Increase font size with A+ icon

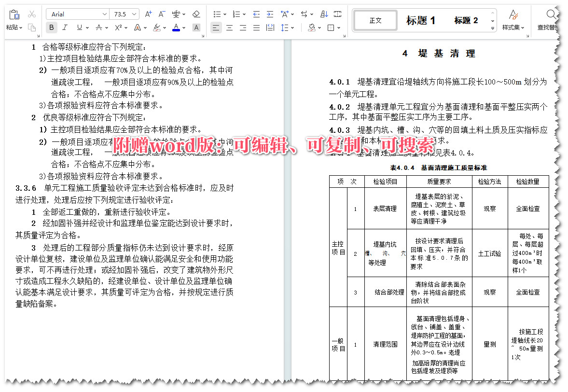pos(149,14)
